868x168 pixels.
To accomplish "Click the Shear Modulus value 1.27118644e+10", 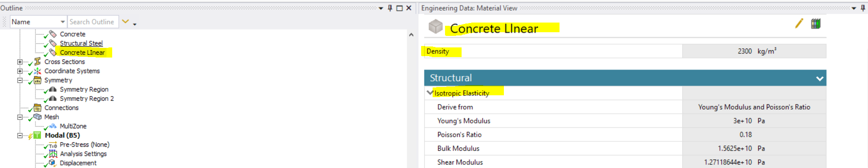I will (x=754, y=162).
